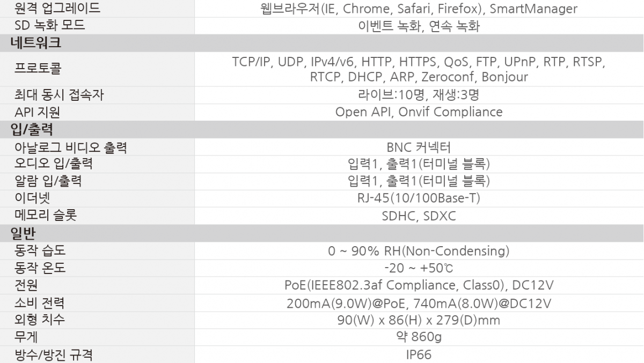The image size is (644, 363).
Task: Click the 일반 section header row
Action: coord(322,233)
